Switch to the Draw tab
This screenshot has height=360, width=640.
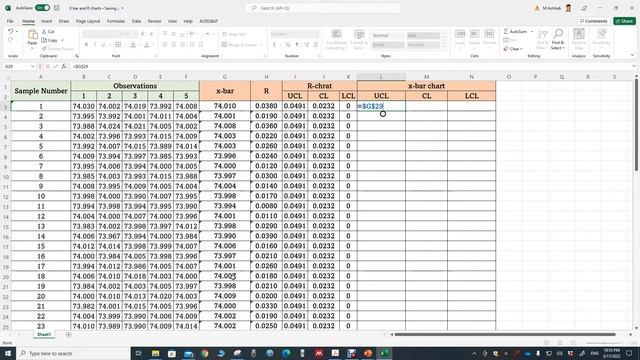click(64, 21)
